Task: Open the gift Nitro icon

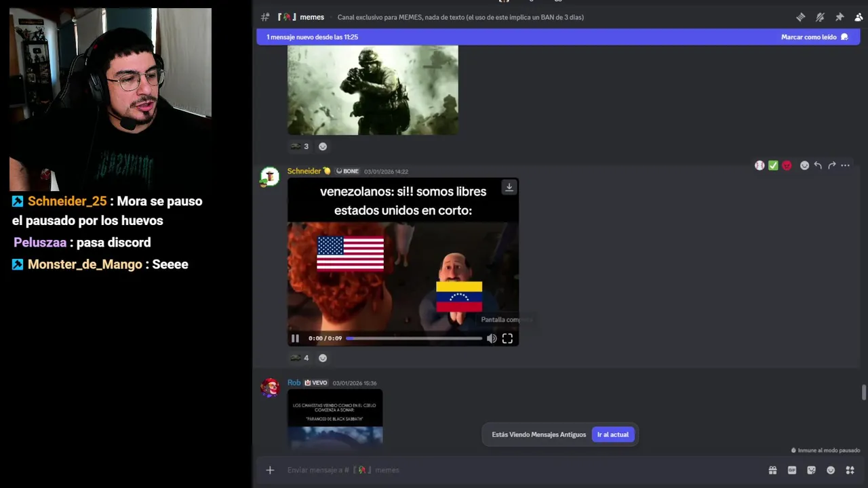Action: pyautogui.click(x=772, y=470)
